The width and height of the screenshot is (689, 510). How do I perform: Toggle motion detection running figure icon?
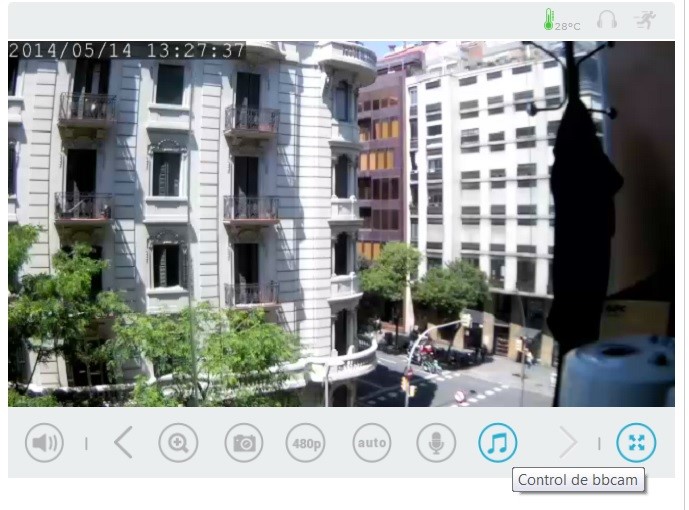pyautogui.click(x=645, y=20)
